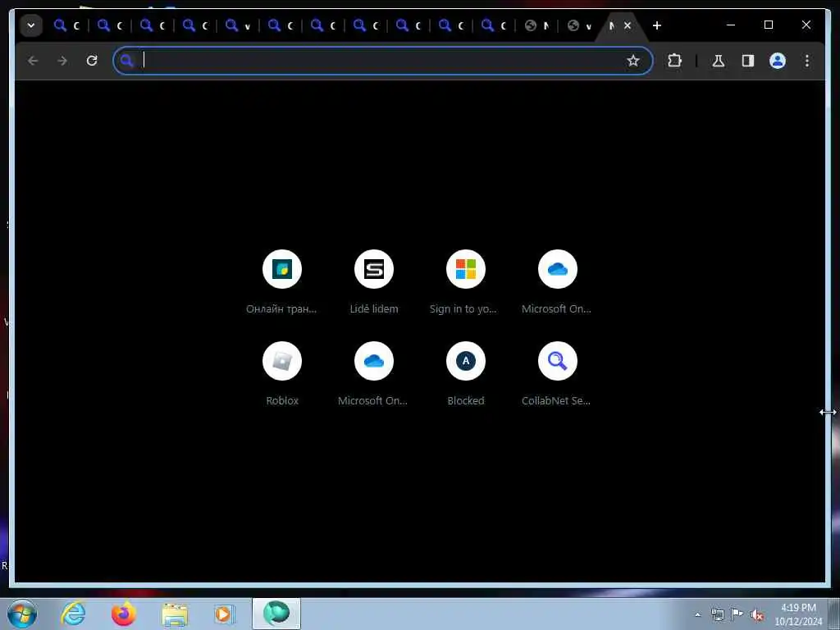
Task: Open the Extensions puzzle menu
Action: coord(674,61)
